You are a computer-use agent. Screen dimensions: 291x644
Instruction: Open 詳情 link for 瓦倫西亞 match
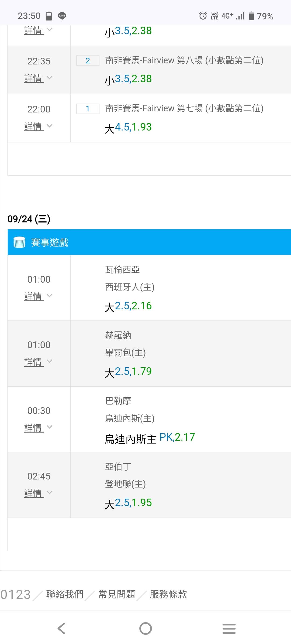[34, 296]
